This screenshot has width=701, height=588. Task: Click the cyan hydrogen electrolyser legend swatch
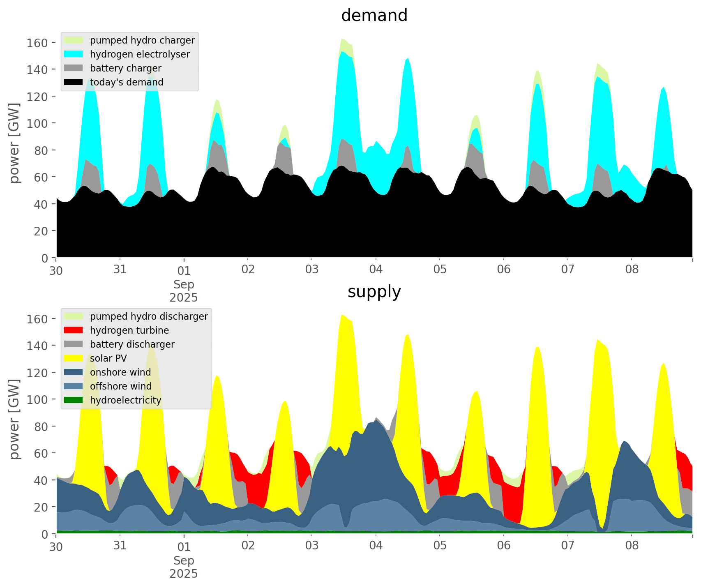tap(74, 54)
